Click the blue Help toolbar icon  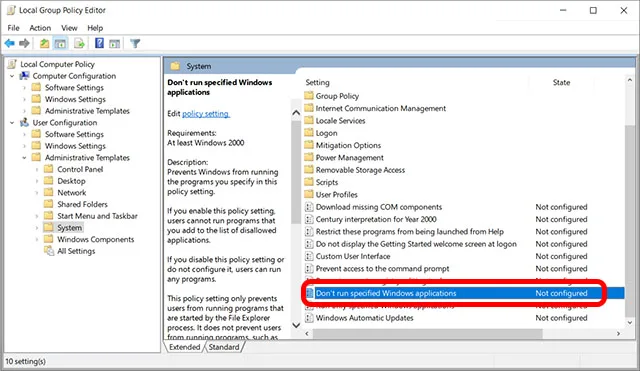[99, 43]
